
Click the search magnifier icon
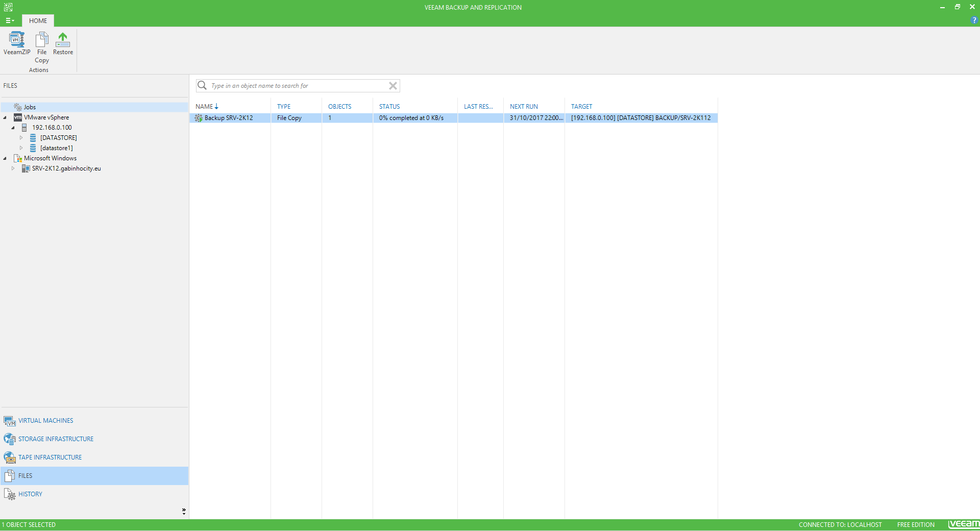202,85
